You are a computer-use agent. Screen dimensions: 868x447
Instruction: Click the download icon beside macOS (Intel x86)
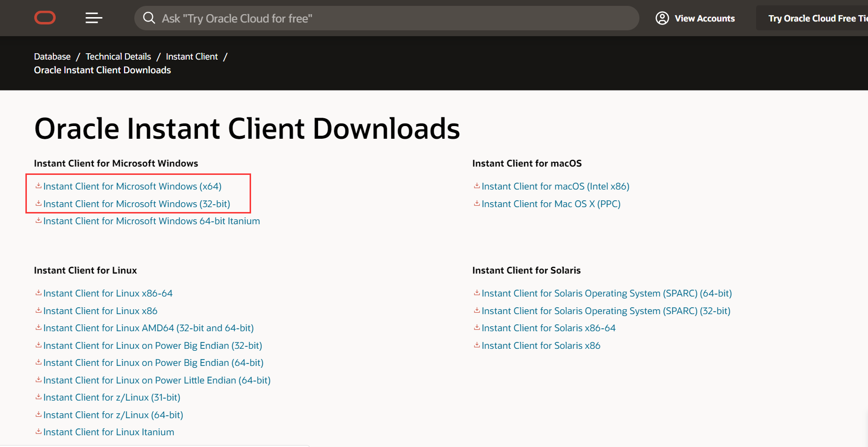(476, 186)
